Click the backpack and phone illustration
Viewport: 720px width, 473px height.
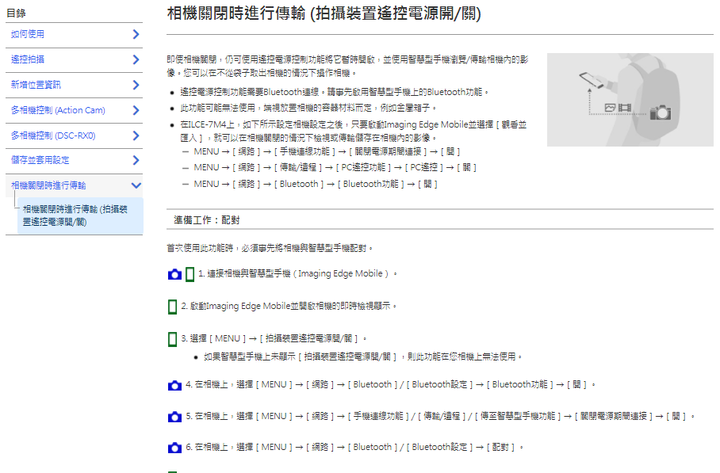click(630, 100)
